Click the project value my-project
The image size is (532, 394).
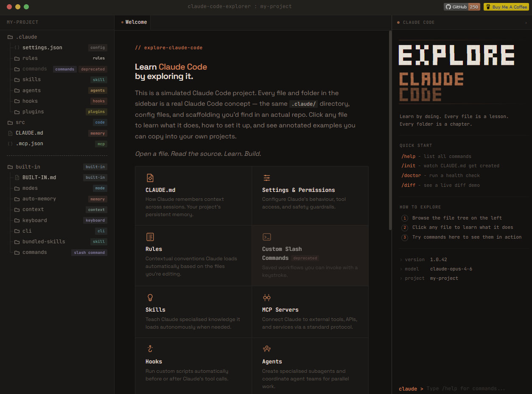point(444,278)
